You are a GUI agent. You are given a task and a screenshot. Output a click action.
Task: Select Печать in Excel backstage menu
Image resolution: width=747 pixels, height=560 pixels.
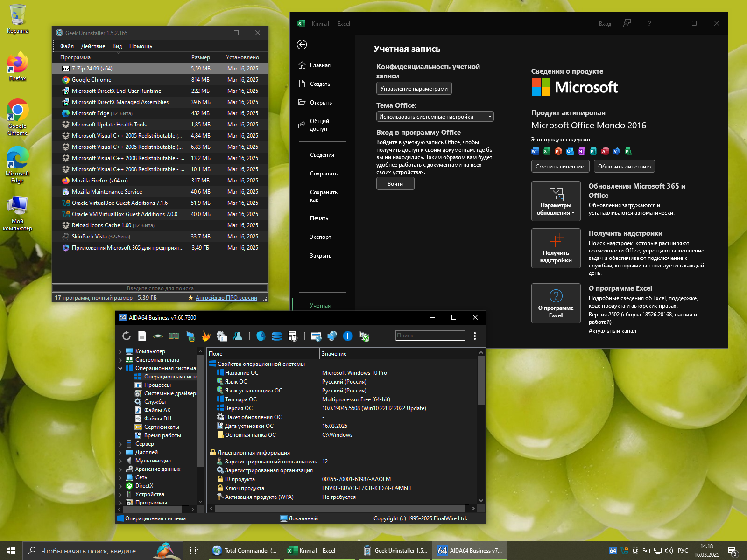(x=319, y=218)
